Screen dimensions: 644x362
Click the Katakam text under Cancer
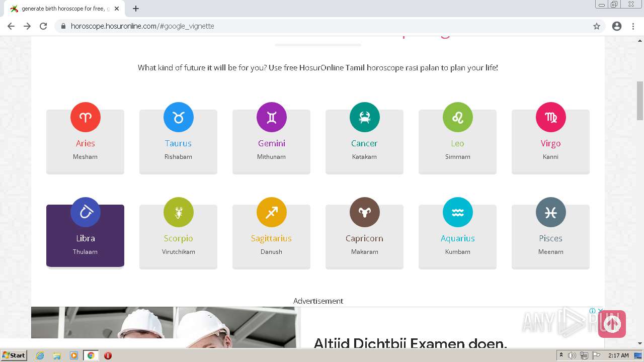tap(364, 157)
